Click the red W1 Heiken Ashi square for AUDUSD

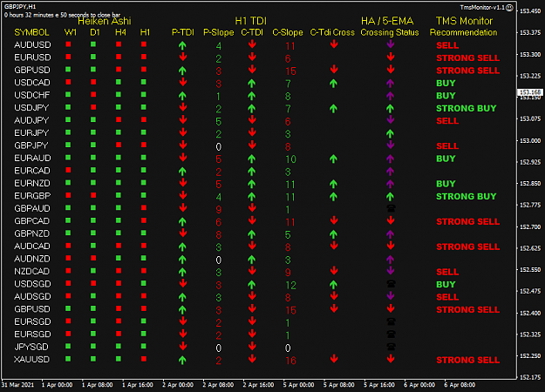click(x=68, y=44)
